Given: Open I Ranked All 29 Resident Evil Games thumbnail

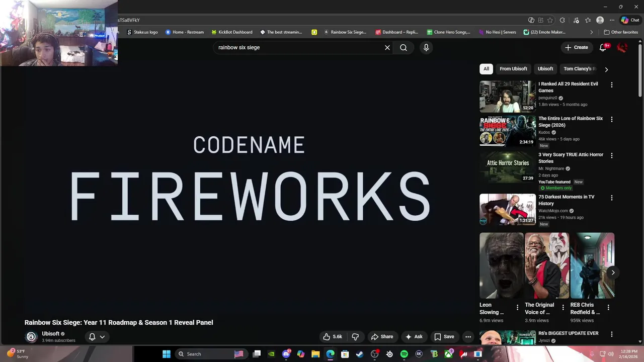Looking at the screenshot, I should (508, 97).
